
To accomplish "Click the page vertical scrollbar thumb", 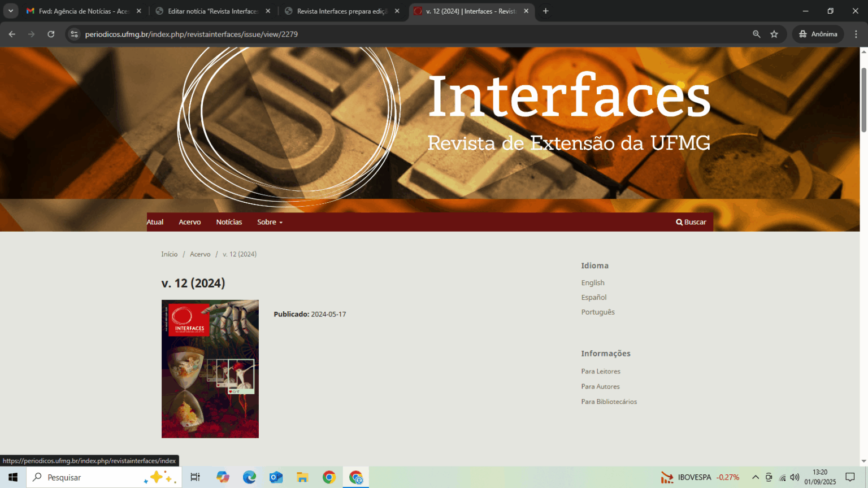I will click(x=863, y=99).
